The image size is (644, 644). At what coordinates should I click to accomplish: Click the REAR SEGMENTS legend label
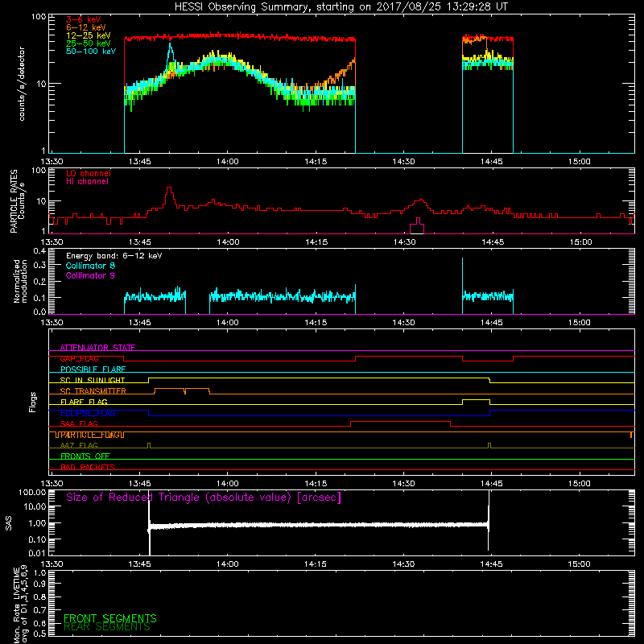point(107,627)
